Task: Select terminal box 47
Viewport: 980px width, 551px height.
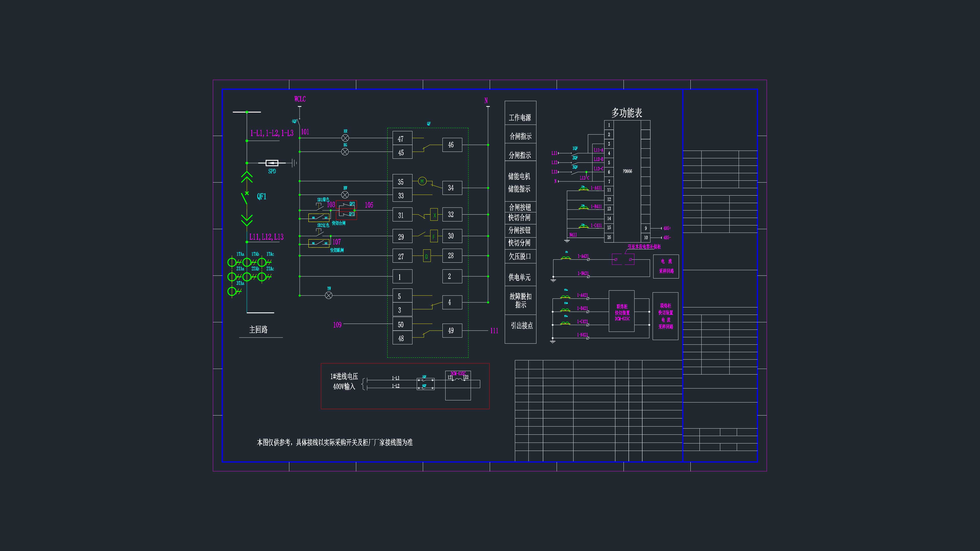Action: 402,139
